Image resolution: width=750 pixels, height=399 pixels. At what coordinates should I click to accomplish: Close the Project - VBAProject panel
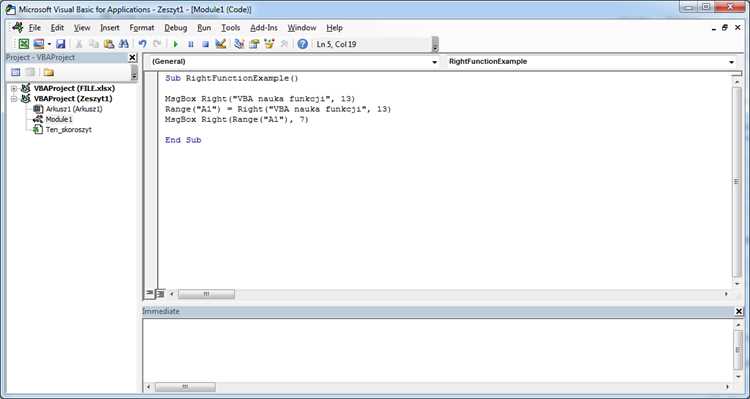(132, 57)
